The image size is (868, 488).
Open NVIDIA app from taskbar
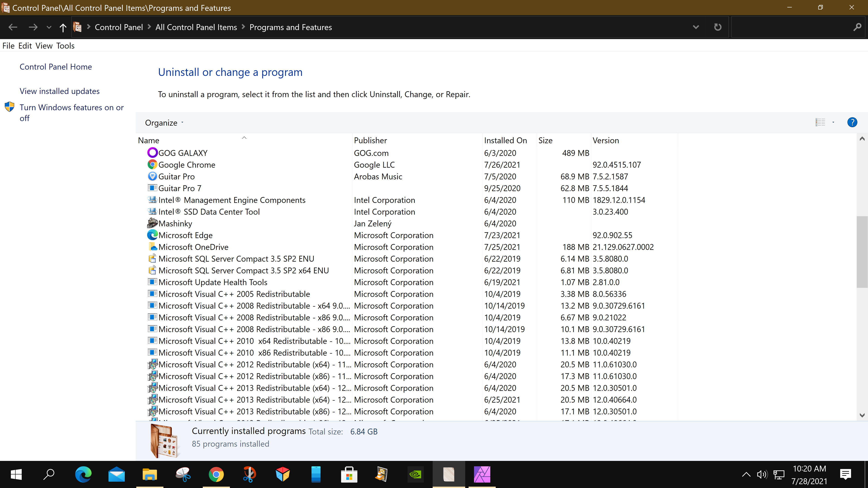[x=415, y=474]
